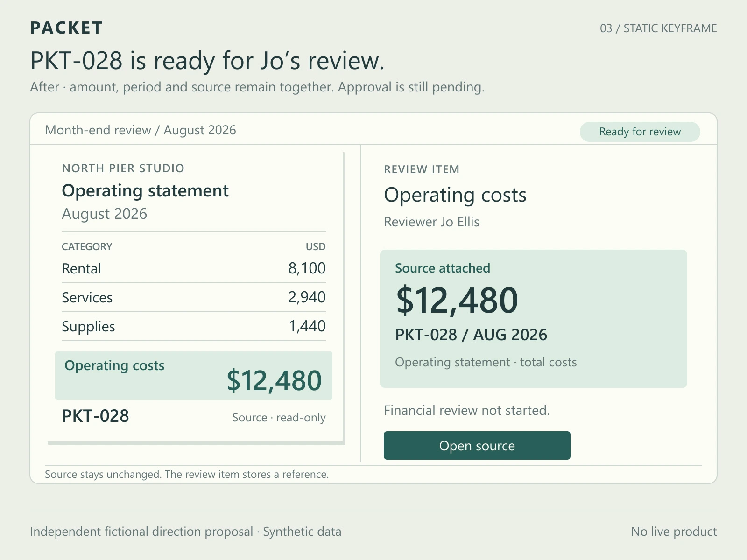This screenshot has height=560, width=747.
Task: Select the Services line amount 2,940
Action: 307,297
